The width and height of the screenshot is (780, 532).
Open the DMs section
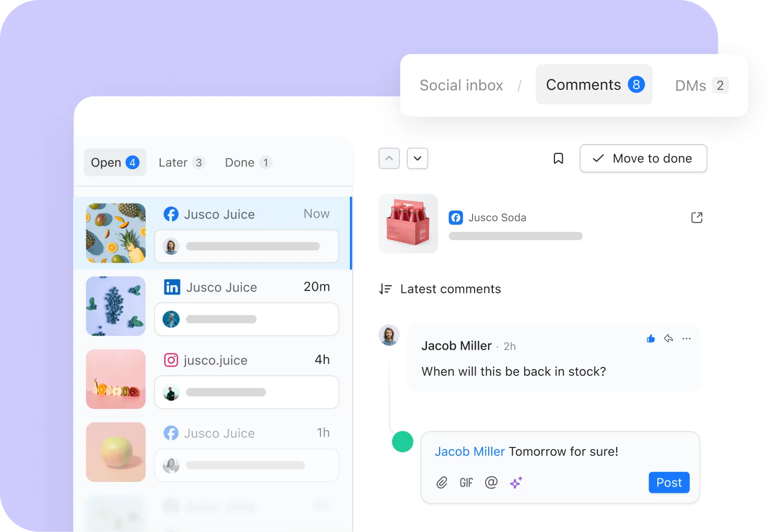(701, 86)
